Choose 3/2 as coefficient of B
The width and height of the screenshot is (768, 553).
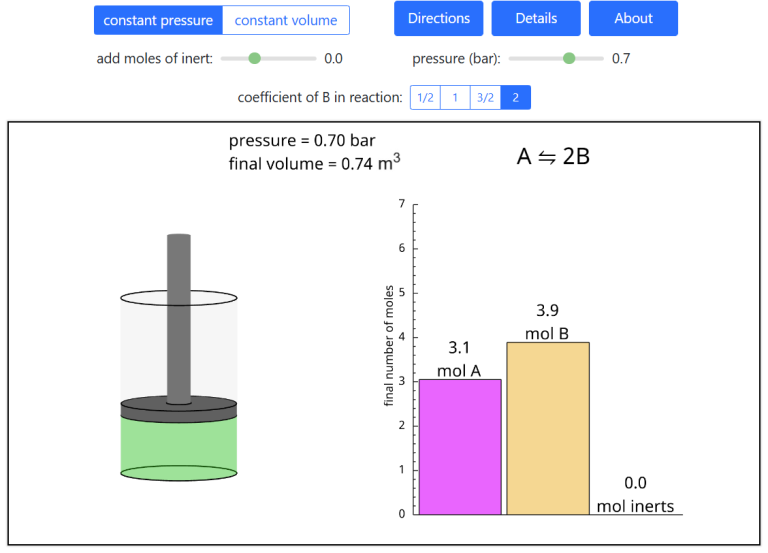click(x=485, y=97)
